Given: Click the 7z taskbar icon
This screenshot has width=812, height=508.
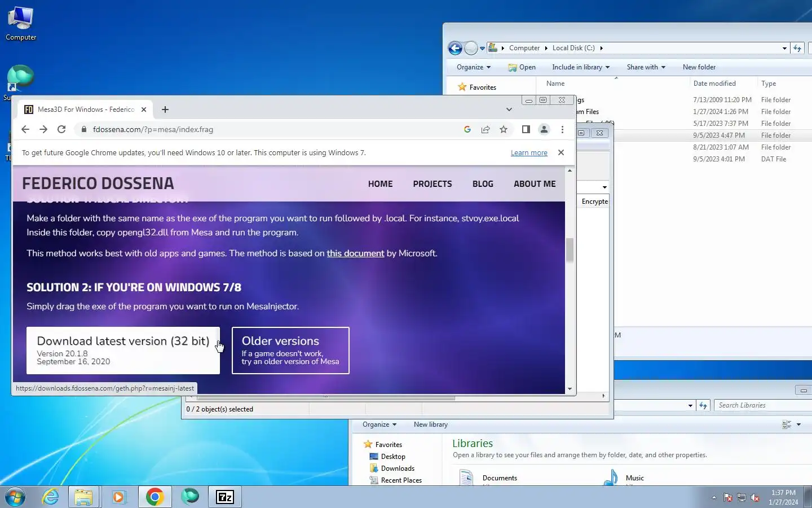Looking at the screenshot, I should tap(225, 497).
